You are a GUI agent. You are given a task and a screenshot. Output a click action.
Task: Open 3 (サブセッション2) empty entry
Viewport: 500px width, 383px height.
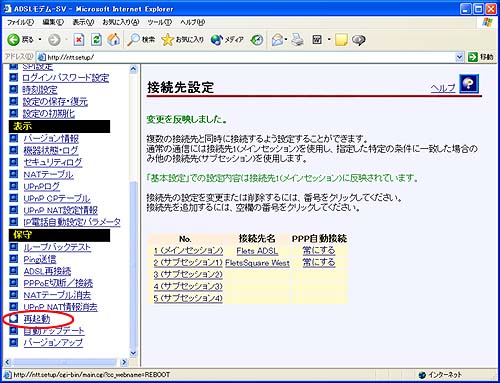(188, 275)
